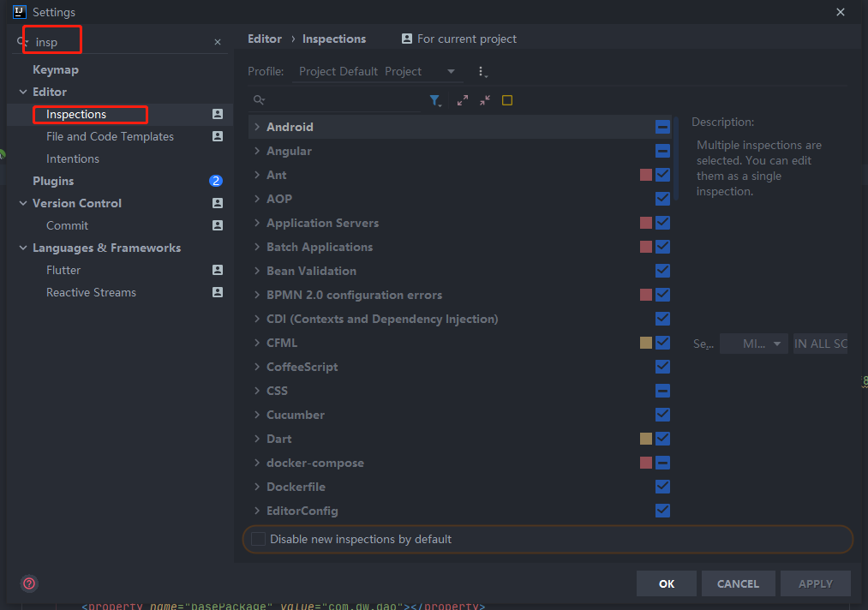Open Flutter settings page

click(63, 270)
